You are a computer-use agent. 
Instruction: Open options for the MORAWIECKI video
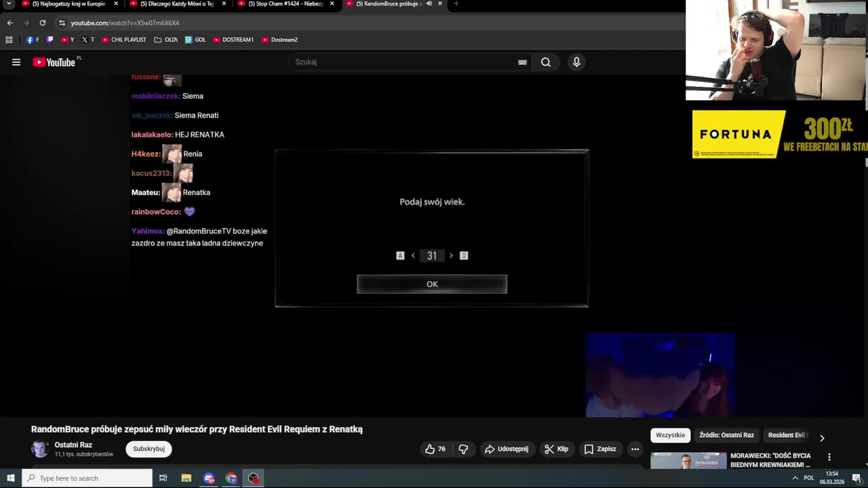(829, 457)
